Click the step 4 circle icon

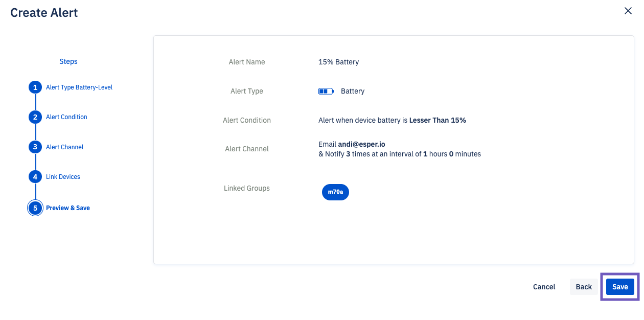click(x=35, y=177)
